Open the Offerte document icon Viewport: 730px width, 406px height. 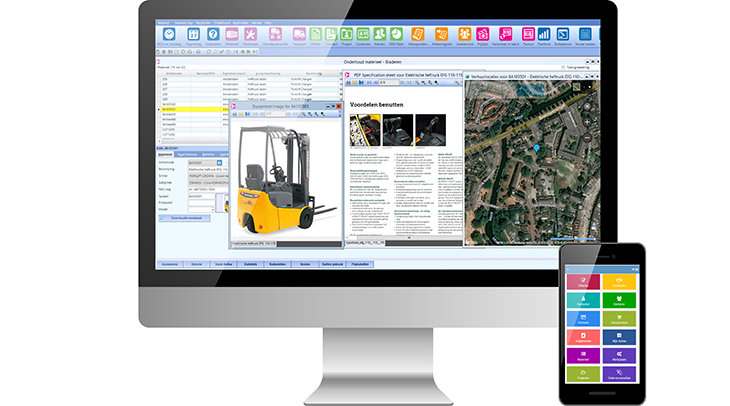(x=315, y=34)
